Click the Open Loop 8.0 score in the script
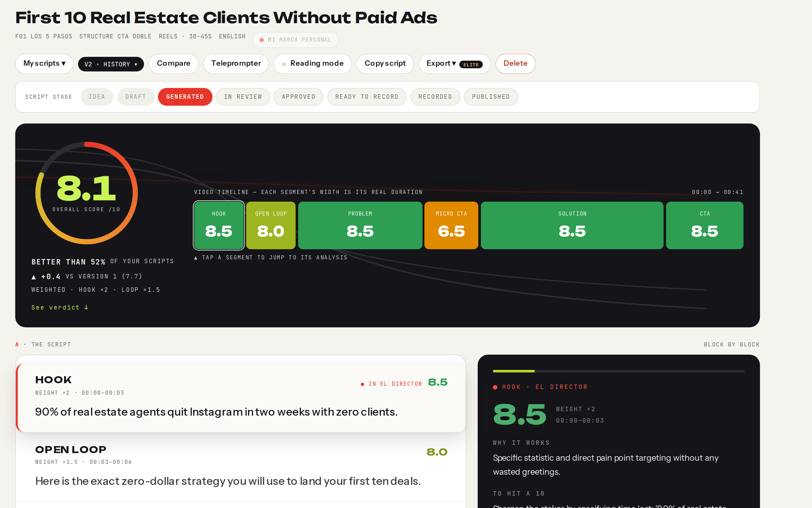The width and height of the screenshot is (812, 508). pos(437,452)
